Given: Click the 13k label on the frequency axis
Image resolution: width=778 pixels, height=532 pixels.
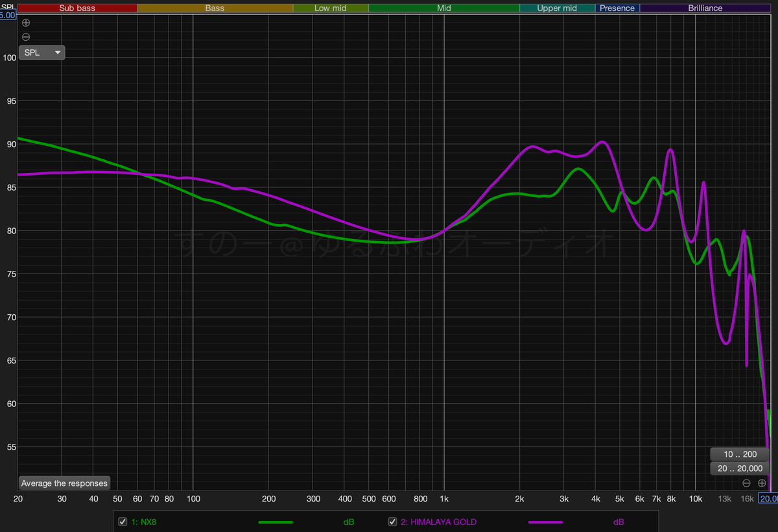Looking at the screenshot, I should pyautogui.click(x=725, y=499).
